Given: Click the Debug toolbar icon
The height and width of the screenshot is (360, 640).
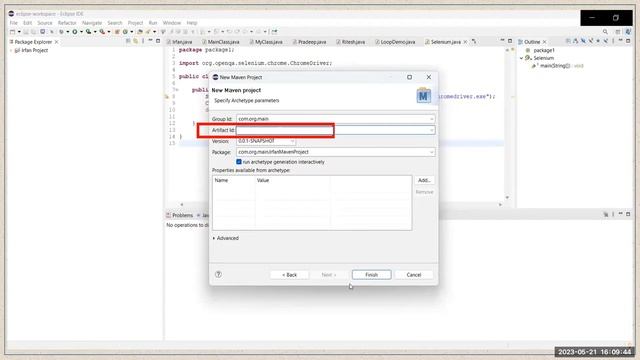Looking at the screenshot, I should 61,32.
